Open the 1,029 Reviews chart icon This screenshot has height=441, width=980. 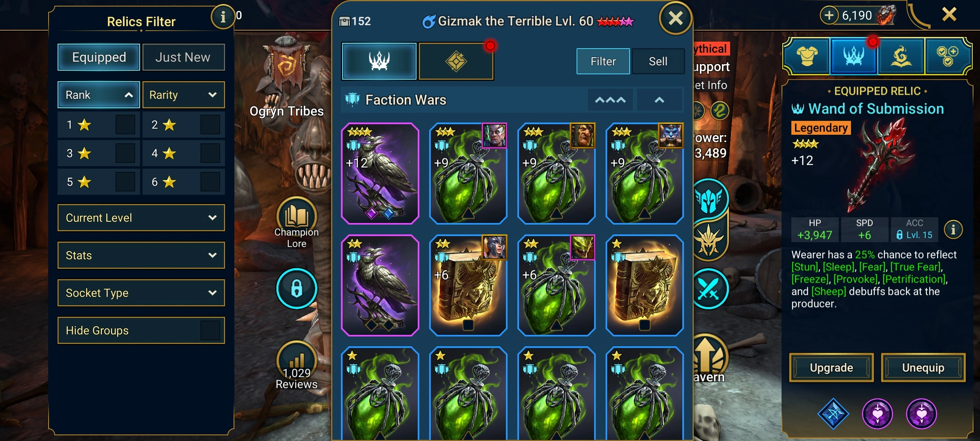tap(296, 359)
